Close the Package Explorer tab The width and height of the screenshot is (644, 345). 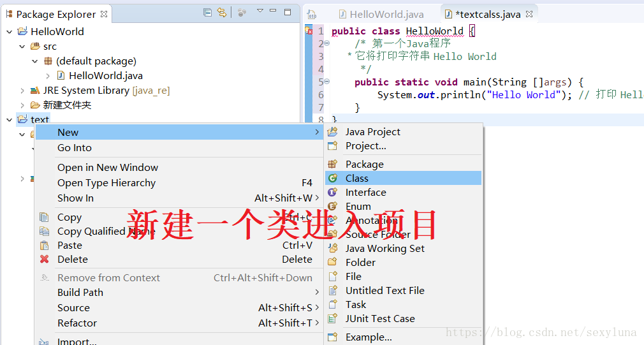tap(105, 14)
